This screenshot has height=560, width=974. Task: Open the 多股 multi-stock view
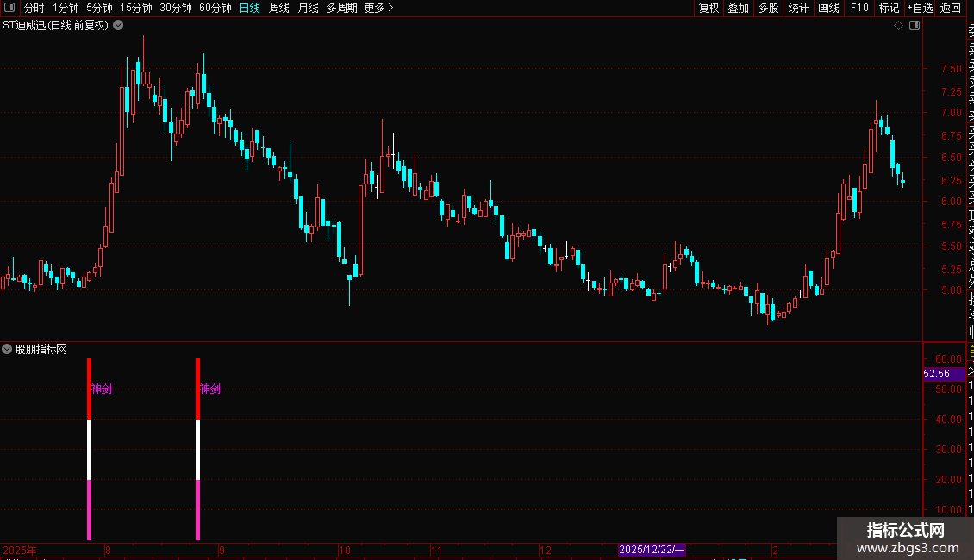pyautogui.click(x=768, y=8)
